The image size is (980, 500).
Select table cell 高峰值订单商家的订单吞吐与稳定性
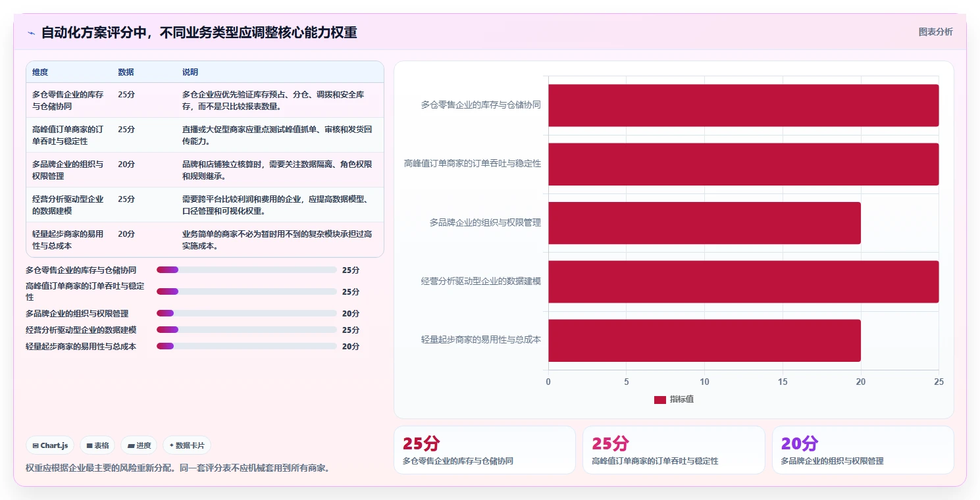69,135
